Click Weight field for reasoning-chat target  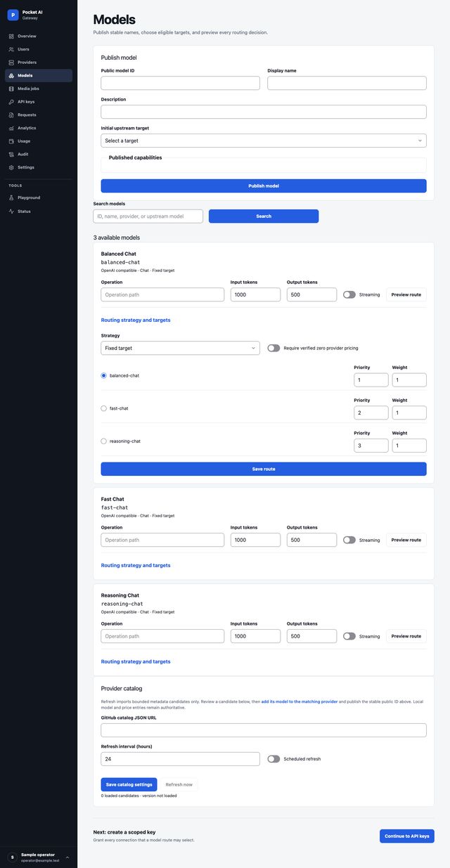409,446
